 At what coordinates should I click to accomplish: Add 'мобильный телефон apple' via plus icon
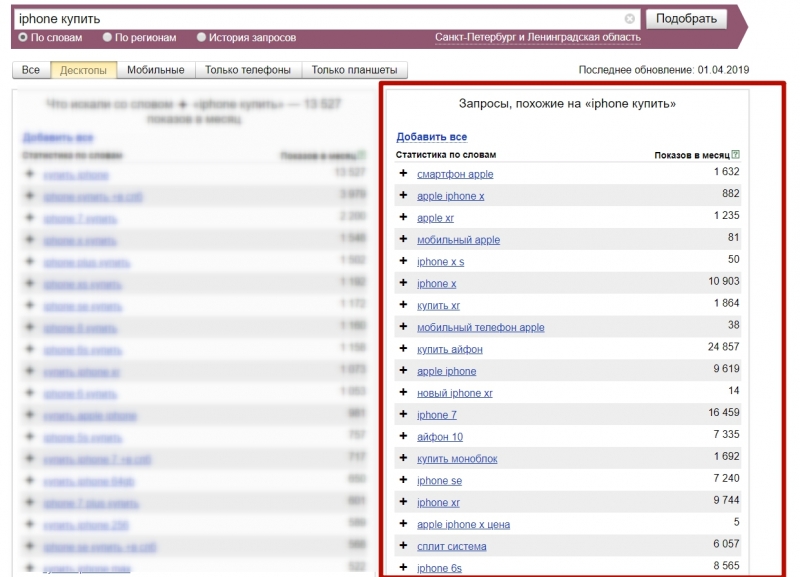tap(404, 327)
